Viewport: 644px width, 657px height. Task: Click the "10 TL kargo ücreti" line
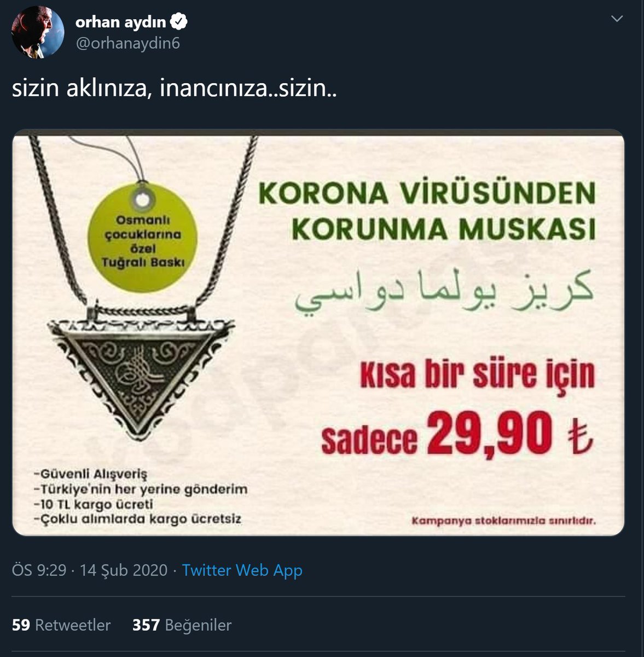point(93,504)
